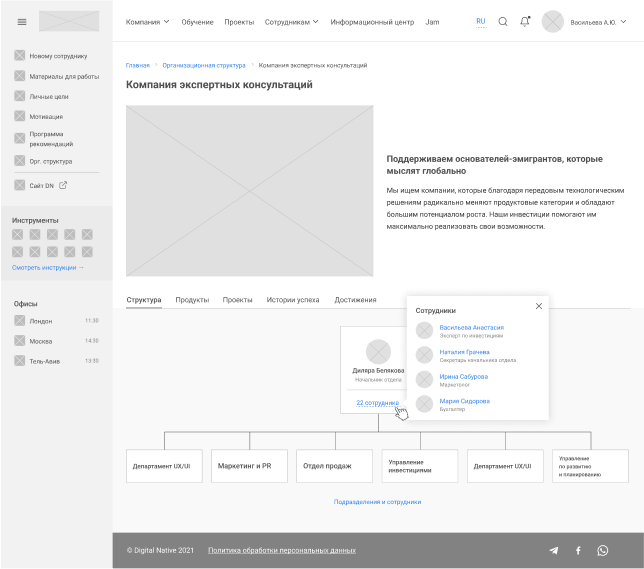This screenshot has height=569, width=644.
Task: Click the Диляра Белякова name text
Action: 378,371
